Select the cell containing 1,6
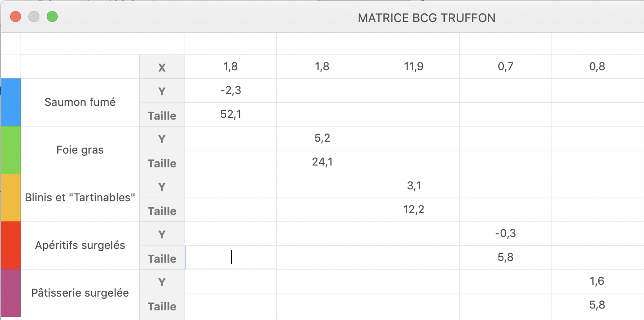The image size is (644, 320). point(597,281)
